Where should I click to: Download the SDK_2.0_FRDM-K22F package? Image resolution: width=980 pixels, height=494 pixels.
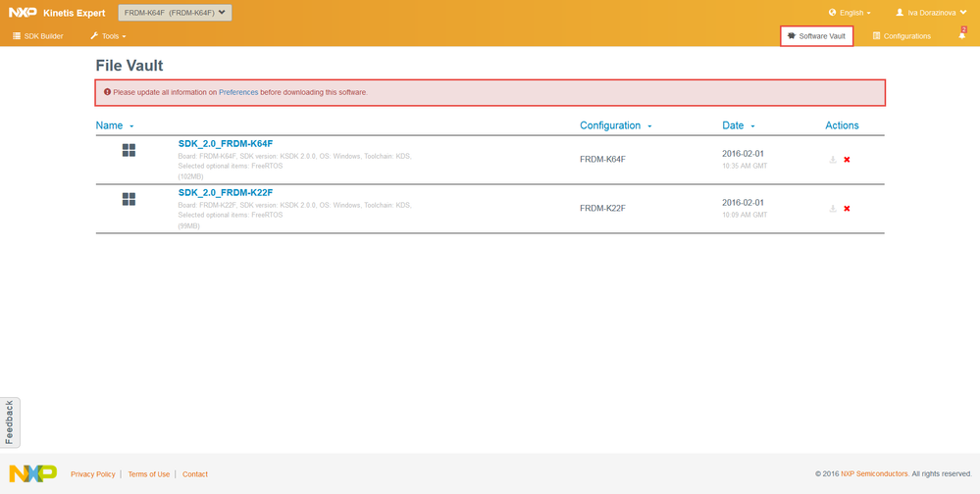(833, 209)
